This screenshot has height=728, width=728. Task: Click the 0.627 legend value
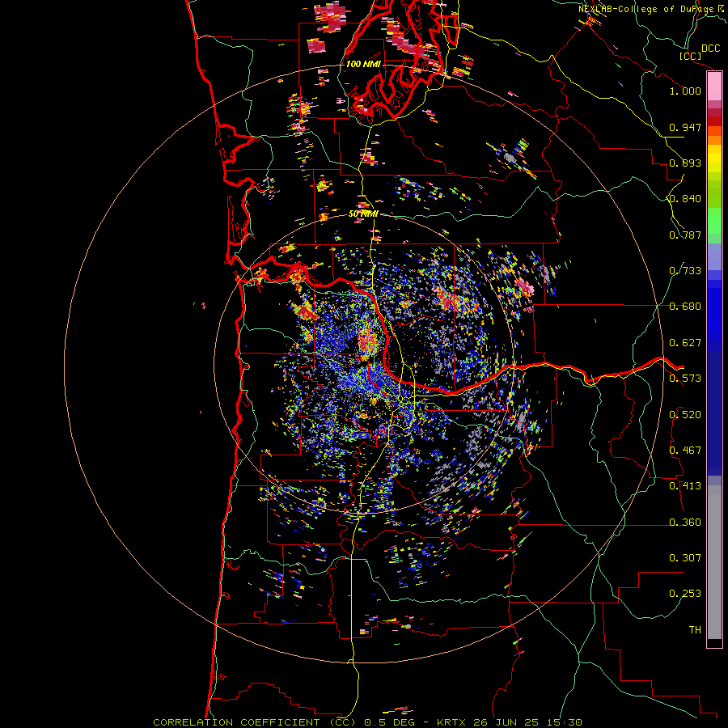click(x=685, y=343)
